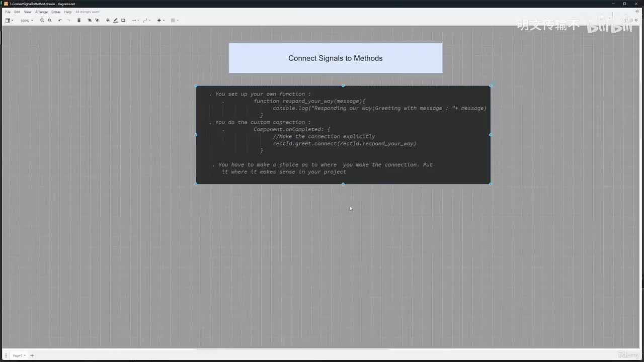Image resolution: width=644 pixels, height=362 pixels.
Task: Open the File menu
Action: tap(8, 12)
